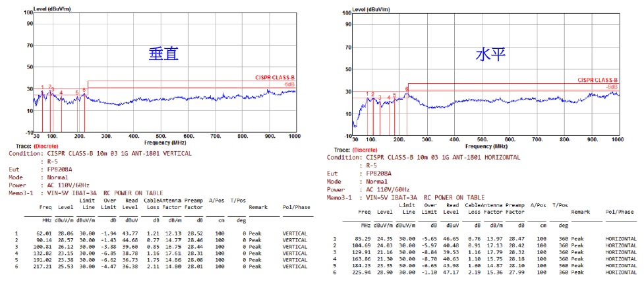Click peak marker 3 on the horizontal chart
The image size is (644, 283).
380,98
